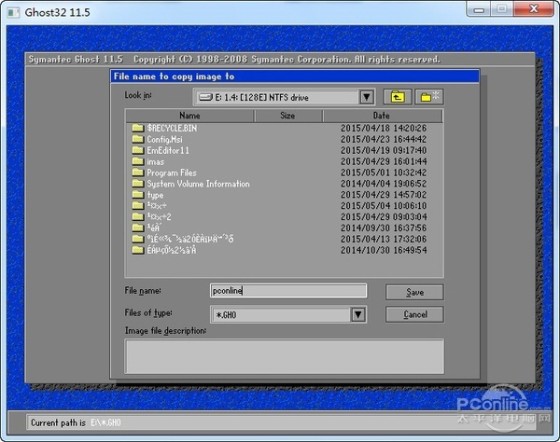Click folder icon dated 2015/04/29 09:03:04
The width and height of the screenshot is (560, 442).
138,217
